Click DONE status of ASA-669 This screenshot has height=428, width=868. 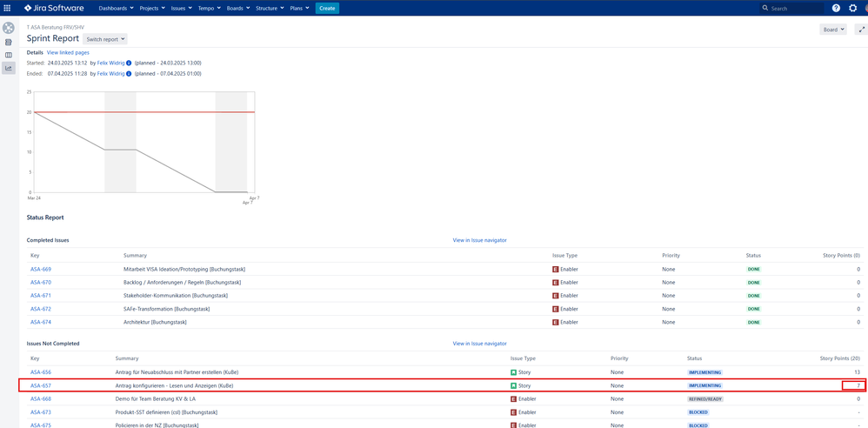(753, 269)
